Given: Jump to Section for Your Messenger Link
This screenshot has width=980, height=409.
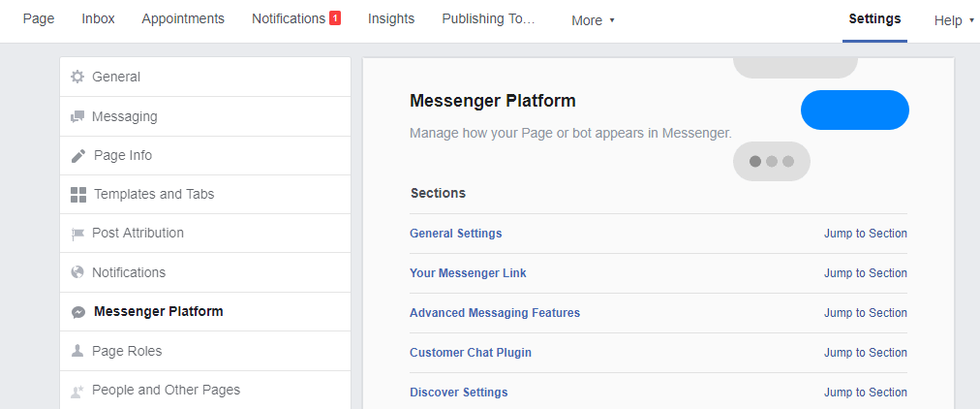Looking at the screenshot, I should click(866, 273).
